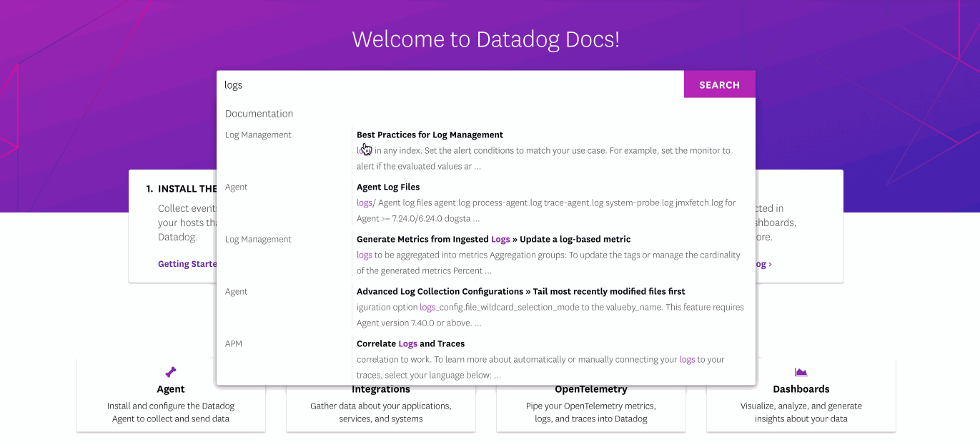Click "Visualize, analyze, and generate insights" description
Viewport: 980px width, 445px height.
click(801, 412)
